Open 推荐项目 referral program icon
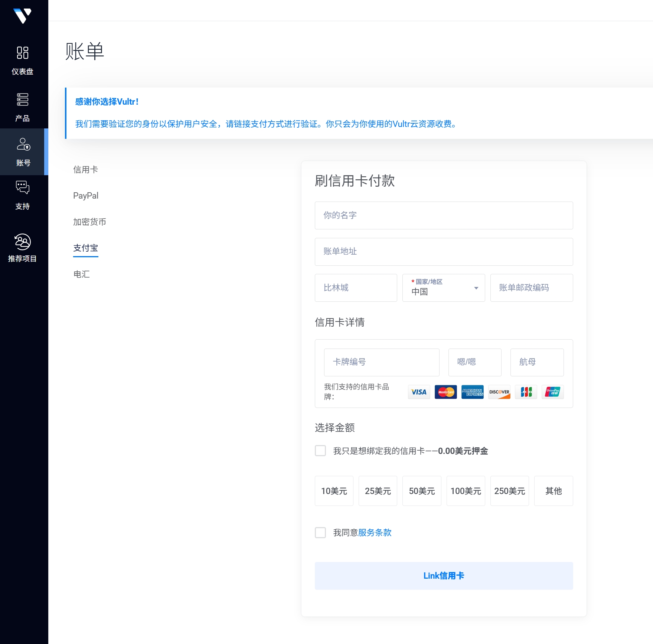The height and width of the screenshot is (644, 653). coord(22,242)
